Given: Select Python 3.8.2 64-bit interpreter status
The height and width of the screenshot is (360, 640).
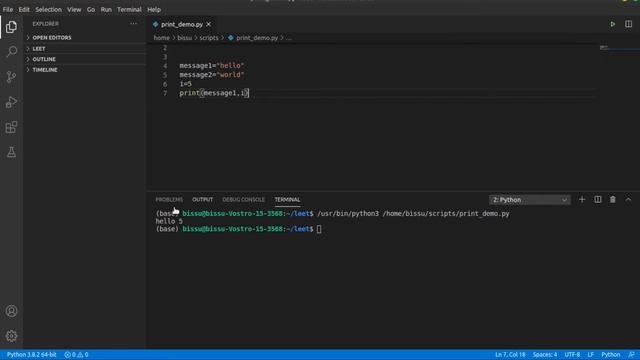Looking at the screenshot, I should [31, 355].
